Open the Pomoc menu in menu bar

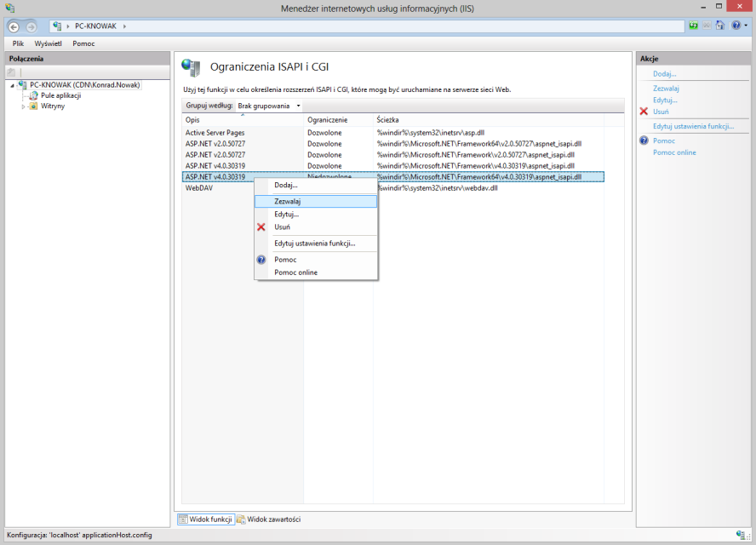83,43
